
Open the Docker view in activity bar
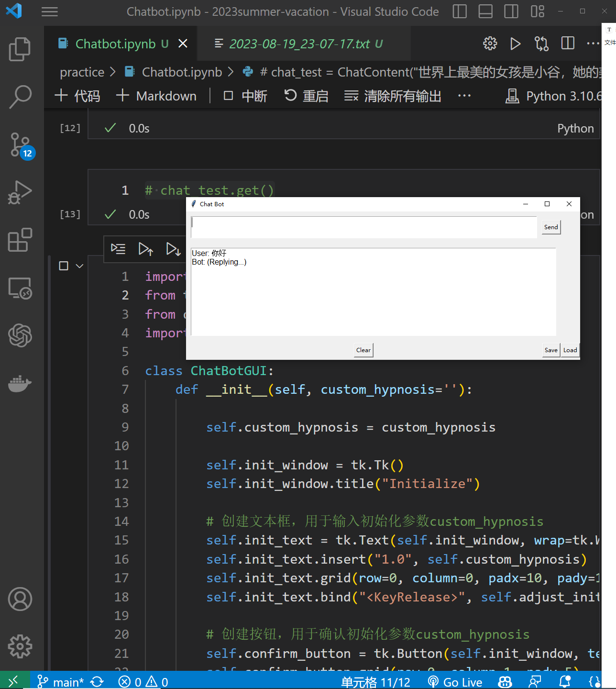20,383
